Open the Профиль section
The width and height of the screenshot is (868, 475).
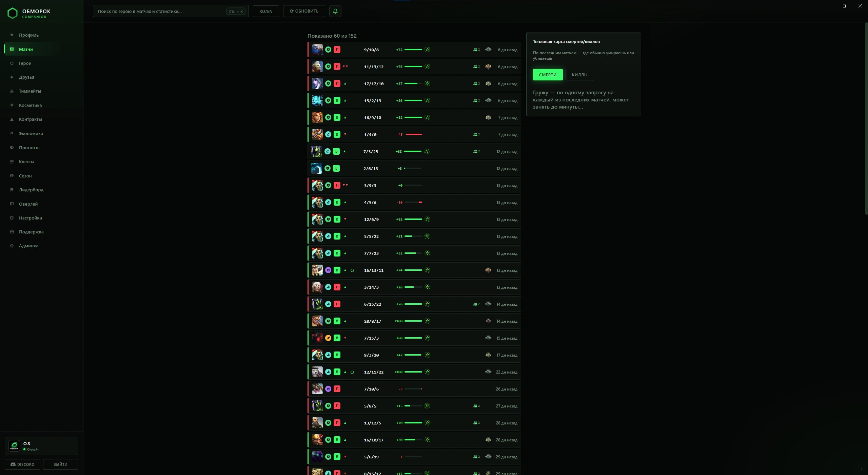pos(28,35)
